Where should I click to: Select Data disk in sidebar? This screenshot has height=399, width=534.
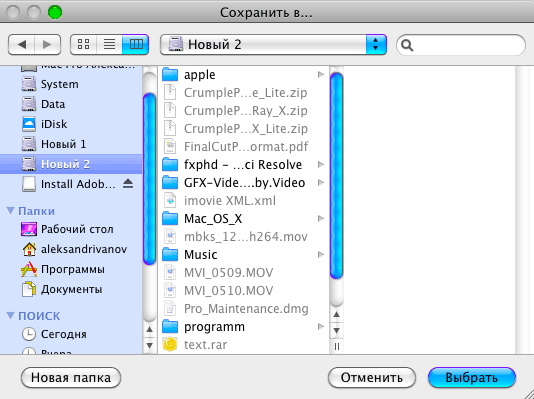(x=71, y=104)
